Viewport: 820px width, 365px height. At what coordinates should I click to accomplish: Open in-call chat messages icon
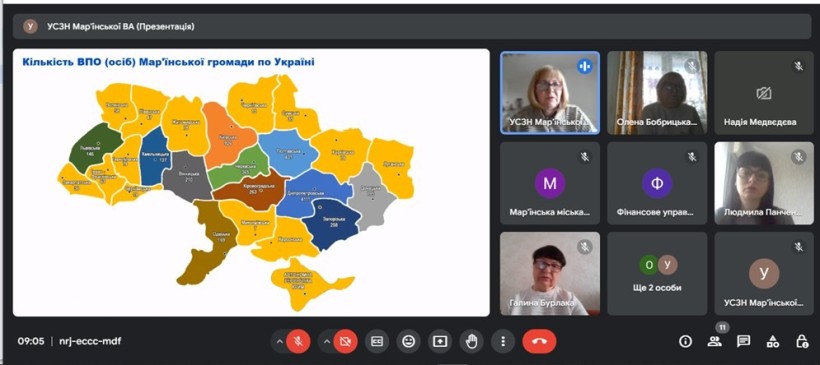[743, 341]
